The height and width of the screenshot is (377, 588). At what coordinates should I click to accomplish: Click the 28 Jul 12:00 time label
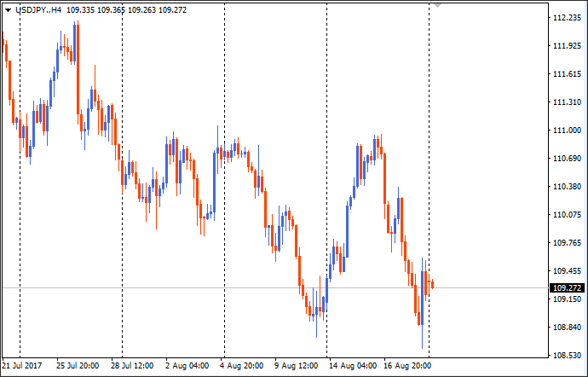(132, 366)
